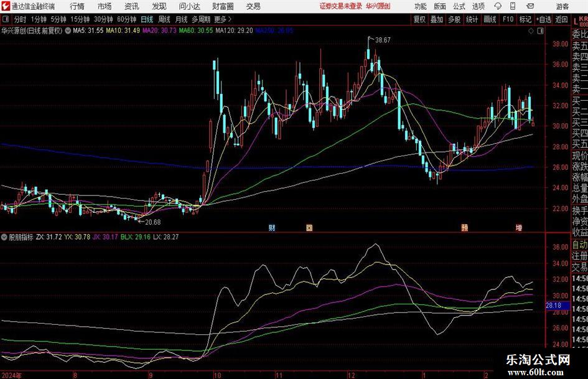Screen dimensions: 588x379
Task: Click the MA120: 29.20 label
Action: pyautogui.click(x=234, y=30)
